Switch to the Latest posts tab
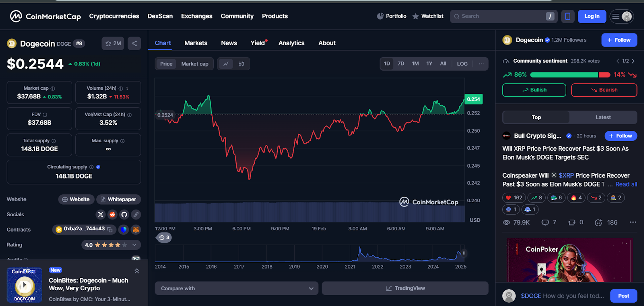Viewport: 644px width, 306px height. pos(603,117)
